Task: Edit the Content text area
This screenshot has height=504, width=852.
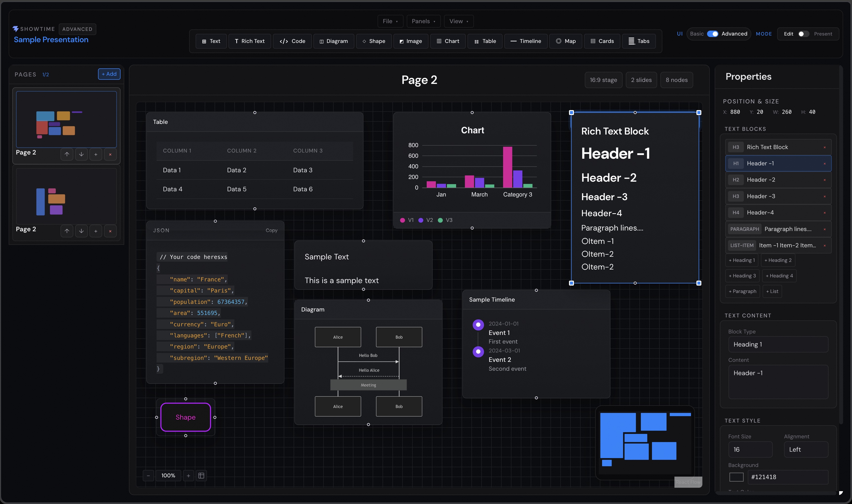Action: (x=778, y=382)
